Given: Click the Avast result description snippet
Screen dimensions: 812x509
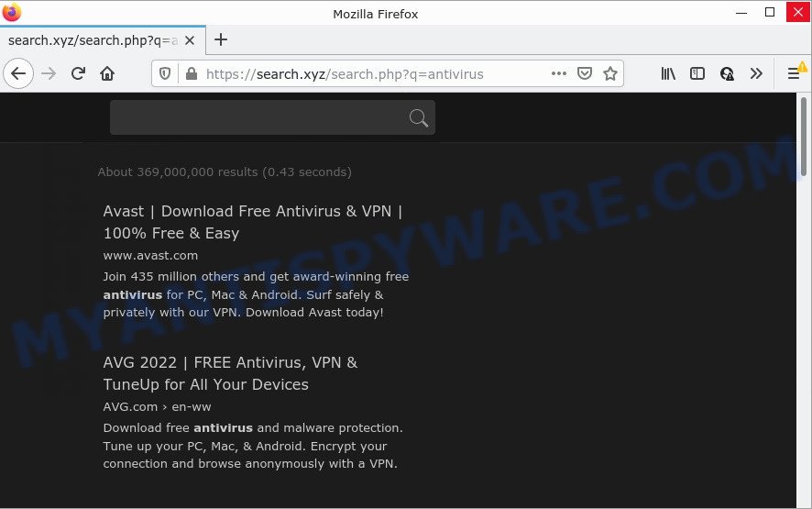Looking at the screenshot, I should (256, 294).
